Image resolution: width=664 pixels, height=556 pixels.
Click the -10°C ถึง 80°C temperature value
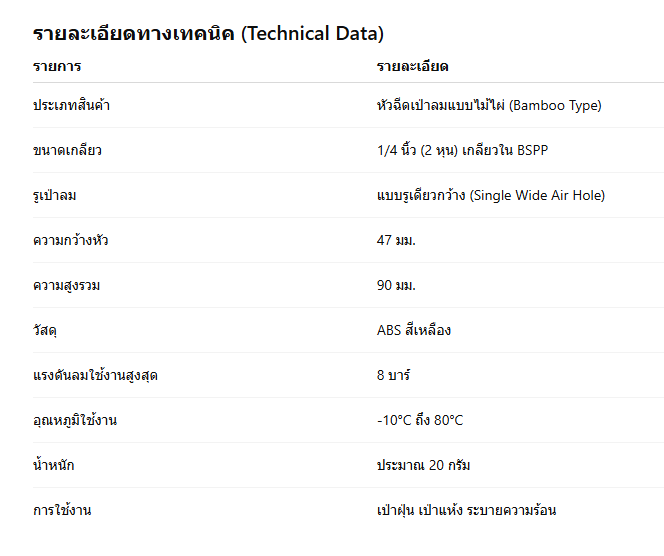(420, 420)
